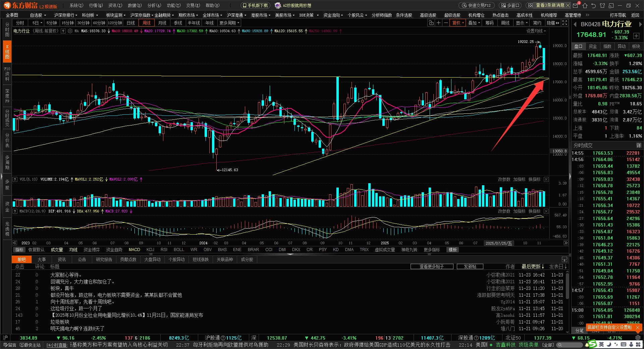The height and width of the screenshot is (349, 644).
Task: Open the skin theme shirt icon
Action: [x=602, y=5]
